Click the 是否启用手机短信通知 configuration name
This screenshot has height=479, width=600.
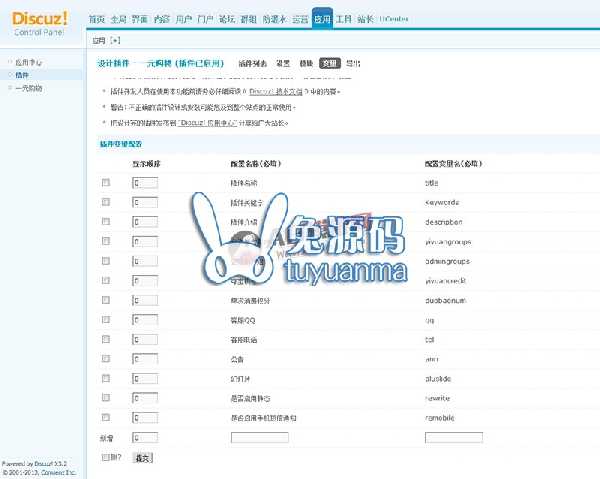point(264,418)
